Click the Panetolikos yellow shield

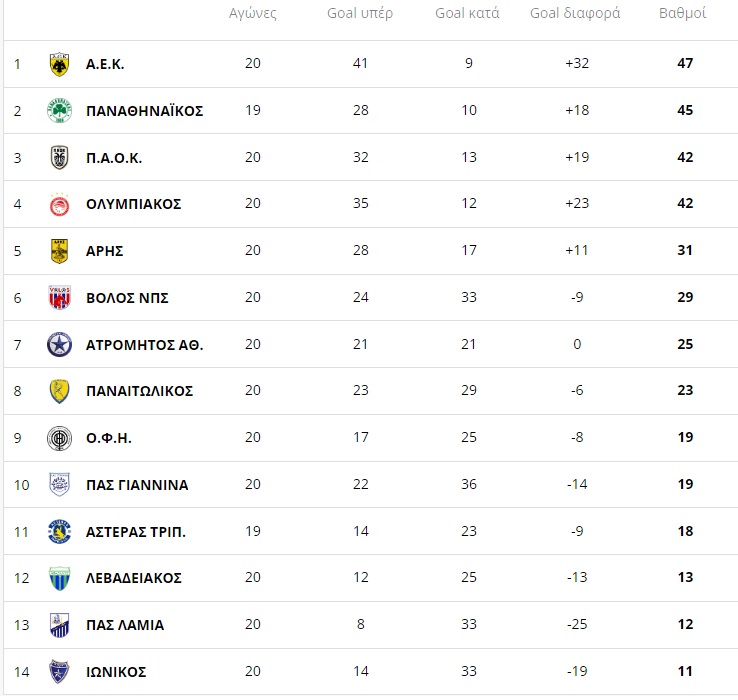pos(59,391)
